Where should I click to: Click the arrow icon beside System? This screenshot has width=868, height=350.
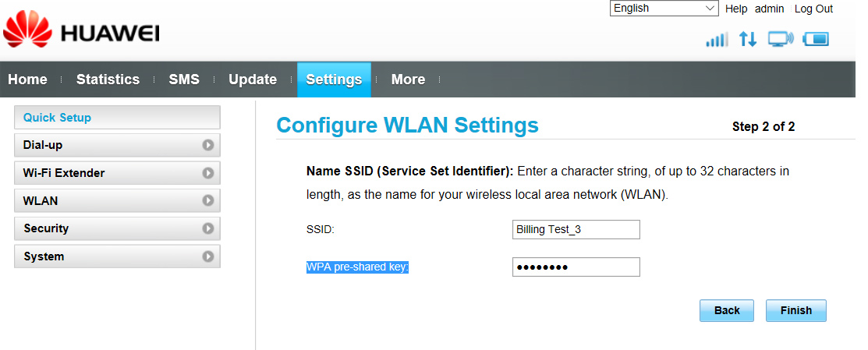207,256
